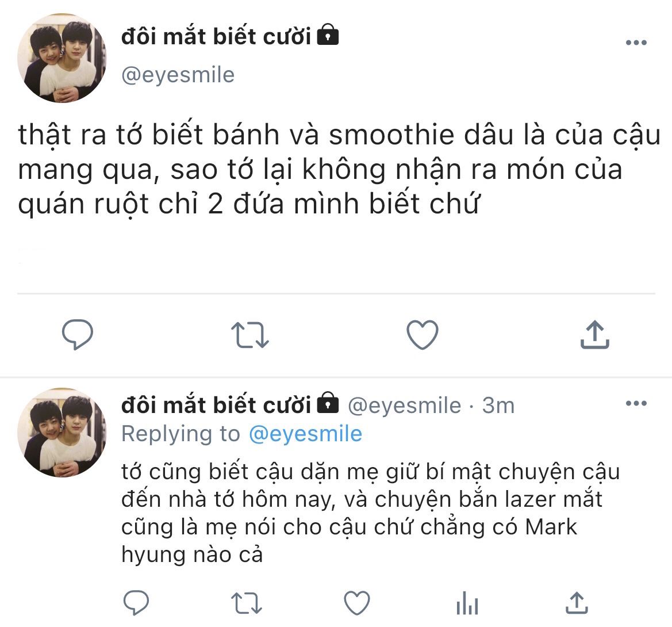
Task: Follow the blue @eyesmile Replying to link
Action: tap(306, 434)
